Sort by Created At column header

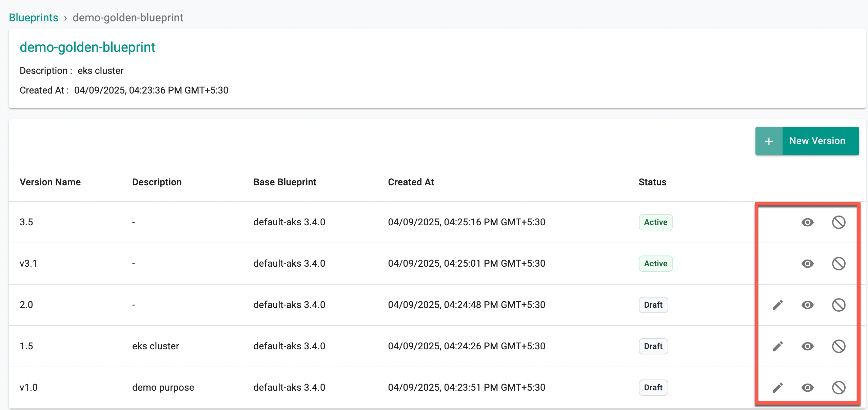(x=411, y=182)
